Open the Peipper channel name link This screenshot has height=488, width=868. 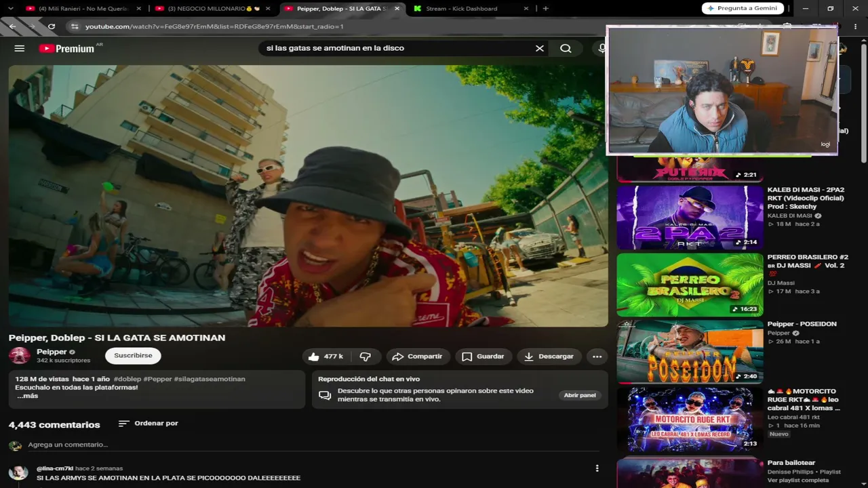coord(52,352)
